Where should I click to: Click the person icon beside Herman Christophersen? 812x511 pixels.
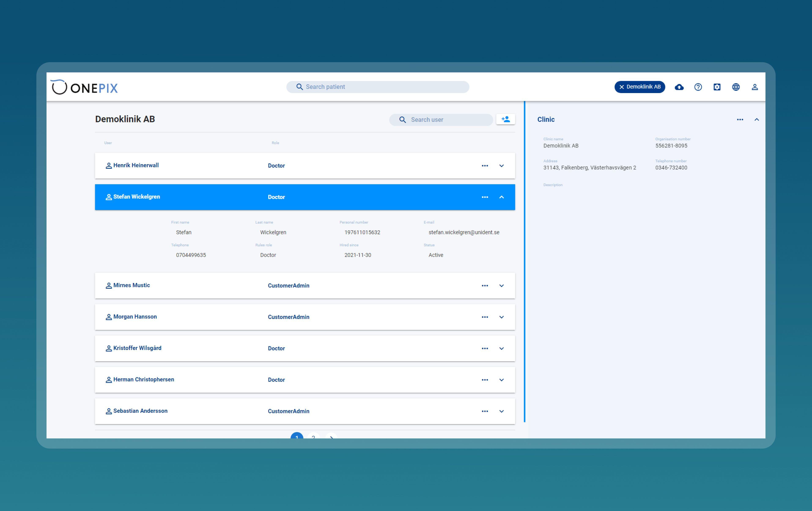coord(108,380)
